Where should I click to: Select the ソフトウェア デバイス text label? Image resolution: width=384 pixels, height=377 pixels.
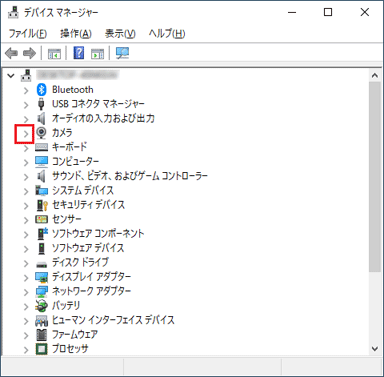tap(88, 248)
